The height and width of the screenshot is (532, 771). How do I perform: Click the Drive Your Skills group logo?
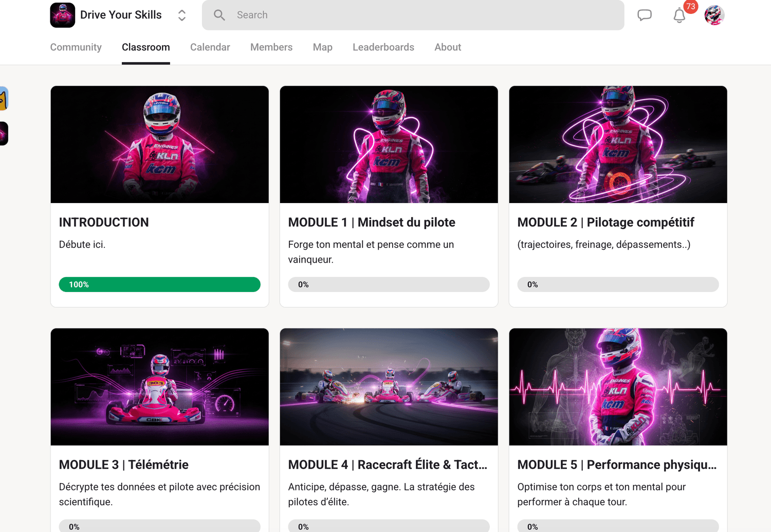(x=63, y=15)
